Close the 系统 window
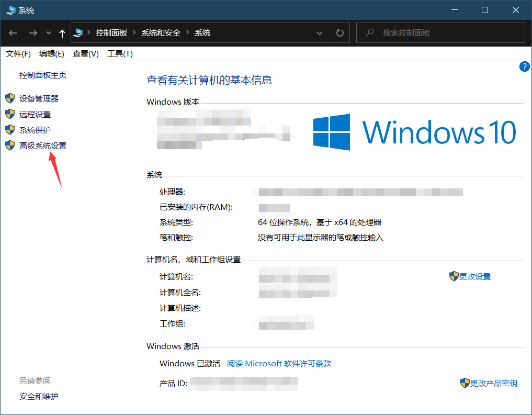This screenshot has height=415, width=532. click(x=516, y=10)
